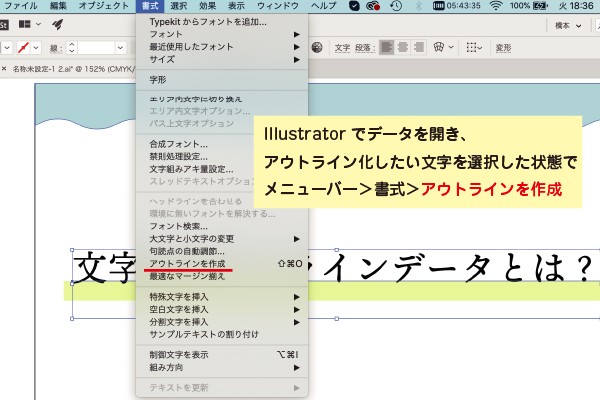
Task: Set align left paragraph icon
Action: coord(386,47)
